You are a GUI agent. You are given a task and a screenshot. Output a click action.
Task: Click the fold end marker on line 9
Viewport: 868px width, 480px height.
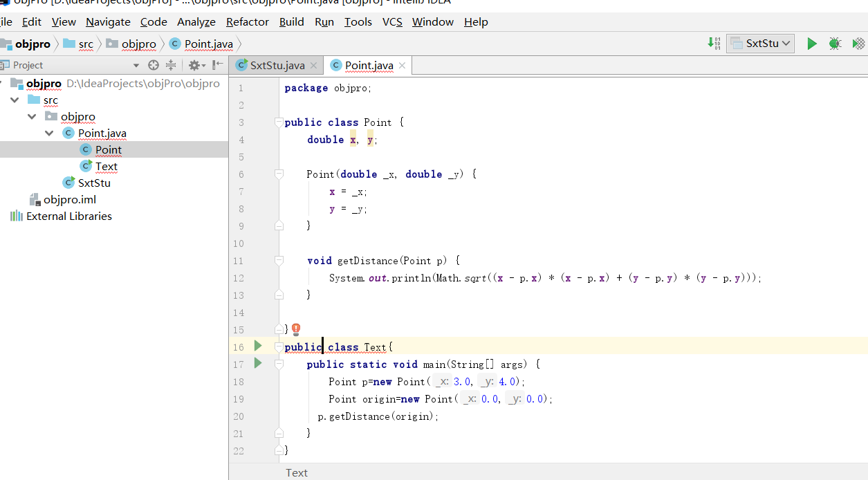pyautogui.click(x=279, y=225)
